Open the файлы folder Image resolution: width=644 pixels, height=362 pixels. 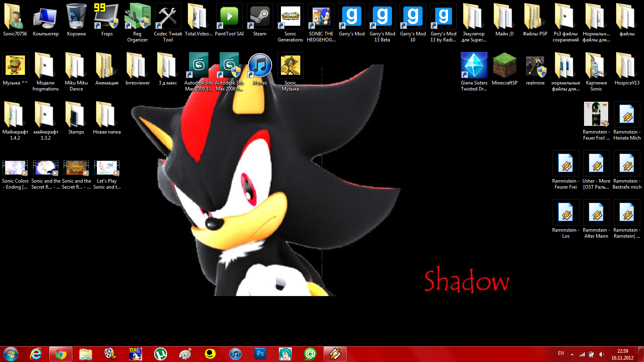click(627, 20)
